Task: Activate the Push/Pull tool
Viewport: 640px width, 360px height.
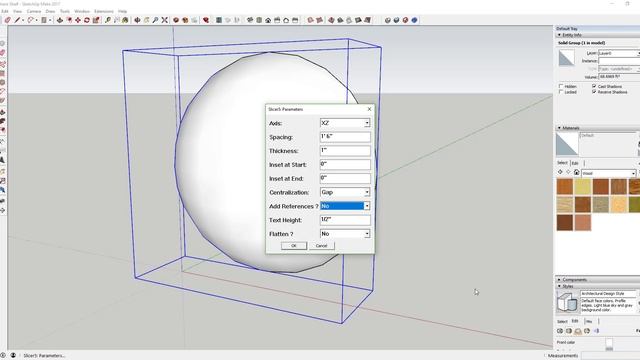Action: pos(60,20)
